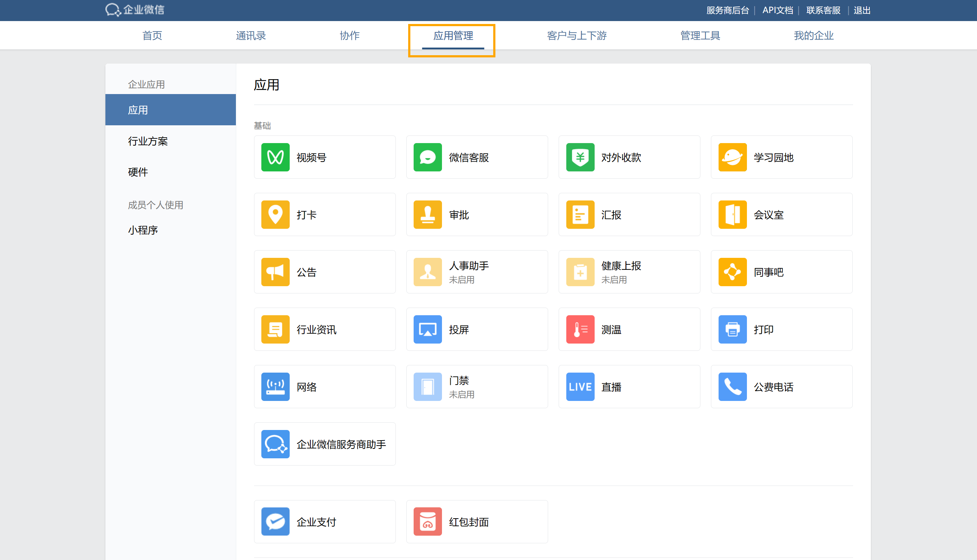The height and width of the screenshot is (560, 977).
Task: Click the 会议室 app name
Action: [769, 215]
